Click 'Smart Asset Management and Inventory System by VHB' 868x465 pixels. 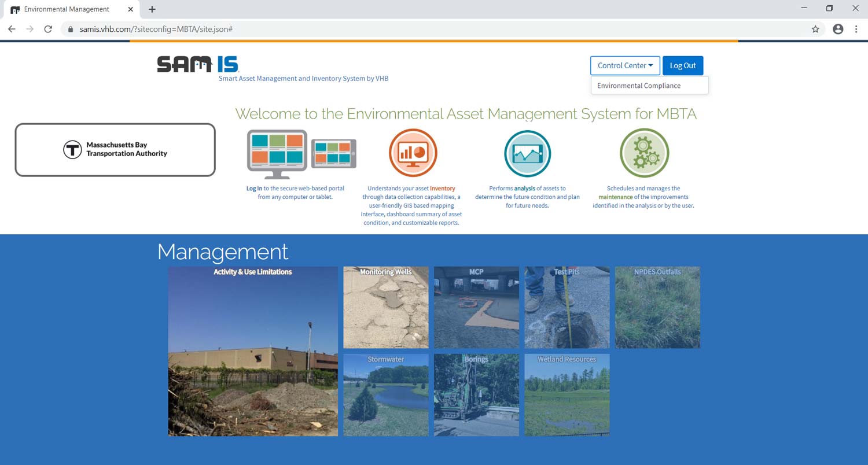point(303,78)
